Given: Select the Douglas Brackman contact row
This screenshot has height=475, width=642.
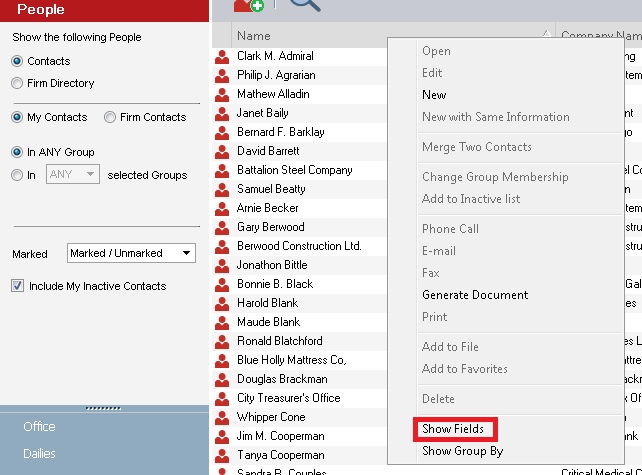Looking at the screenshot, I should (282, 380).
